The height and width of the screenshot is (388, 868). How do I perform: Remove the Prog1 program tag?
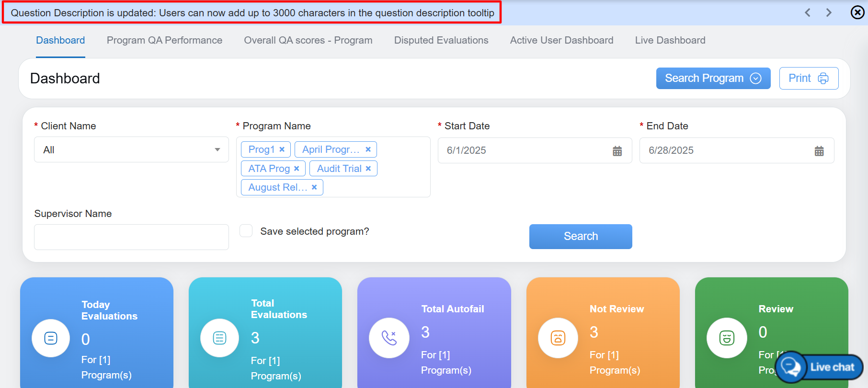coord(282,149)
